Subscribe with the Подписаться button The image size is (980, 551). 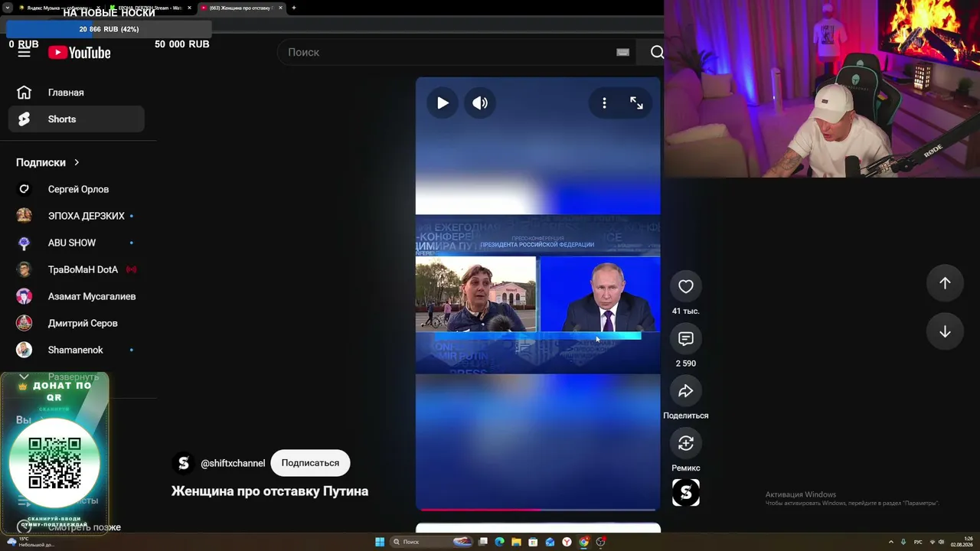pos(310,463)
